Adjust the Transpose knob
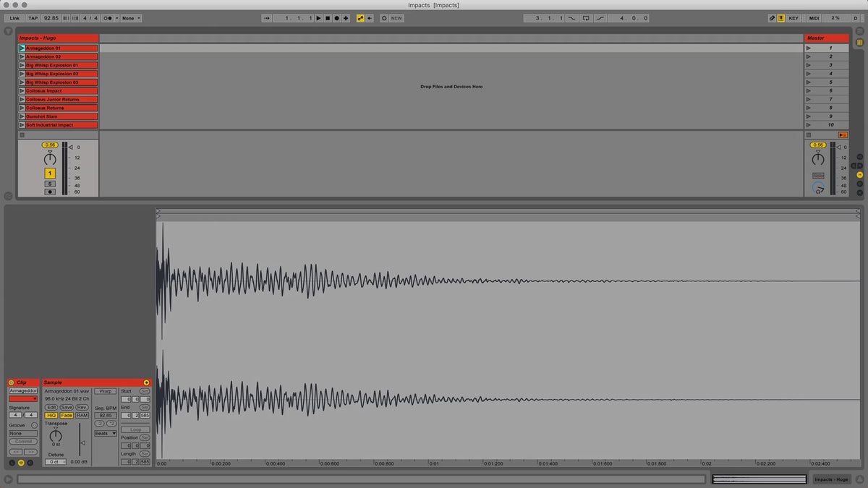This screenshot has width=868, height=488. pos(56,435)
